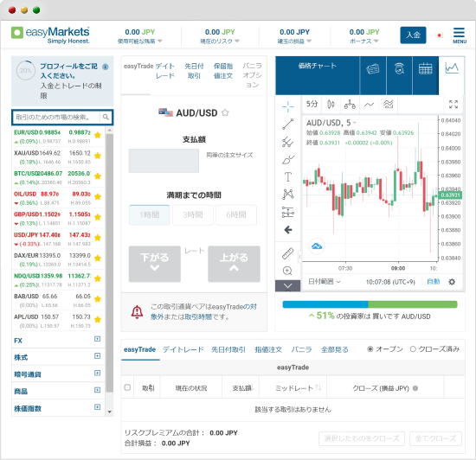Open the economic calendar icon tab

(425, 69)
